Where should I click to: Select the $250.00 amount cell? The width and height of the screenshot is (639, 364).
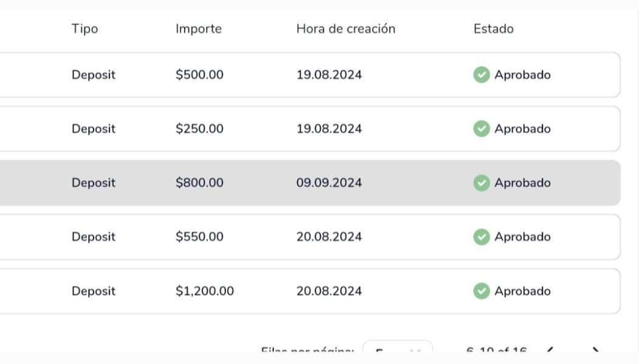[199, 129]
